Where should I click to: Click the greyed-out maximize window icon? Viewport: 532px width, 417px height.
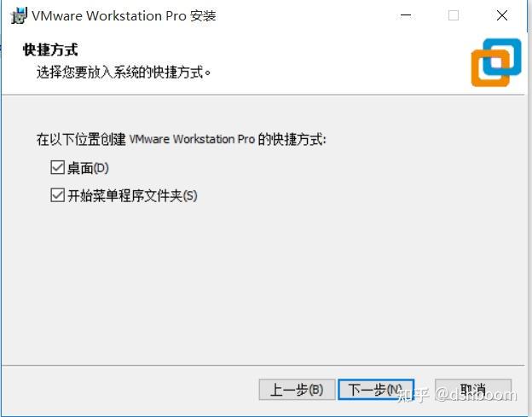tap(454, 15)
